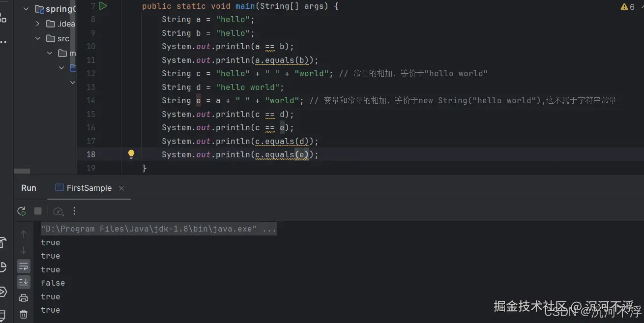Open Services play tool window icon
The image size is (644, 323).
[x=3, y=292]
